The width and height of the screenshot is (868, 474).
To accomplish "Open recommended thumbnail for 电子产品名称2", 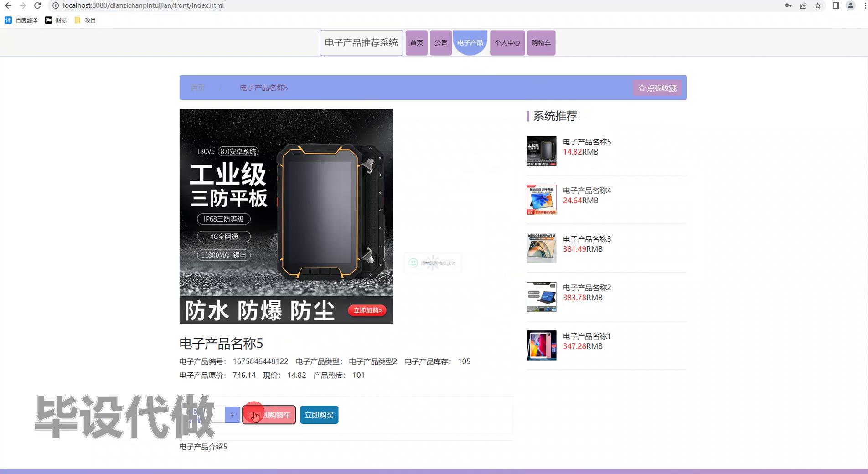I will point(541,297).
